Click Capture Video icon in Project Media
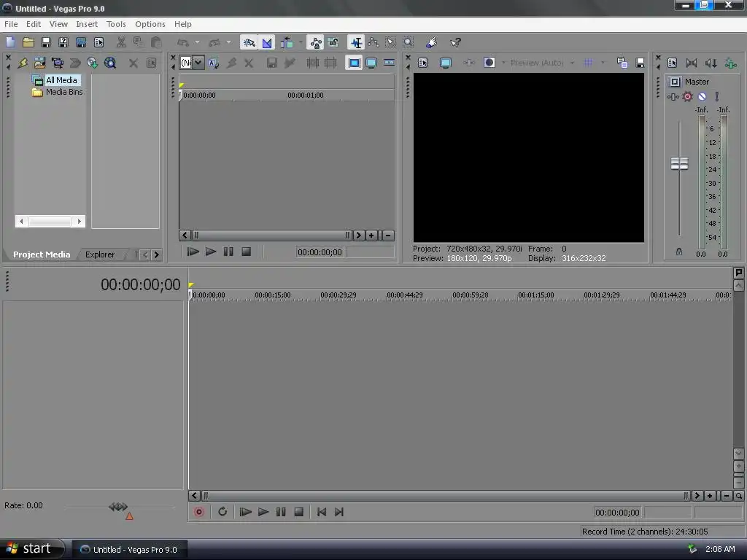Screen dimensions: 747x560 click(58, 63)
